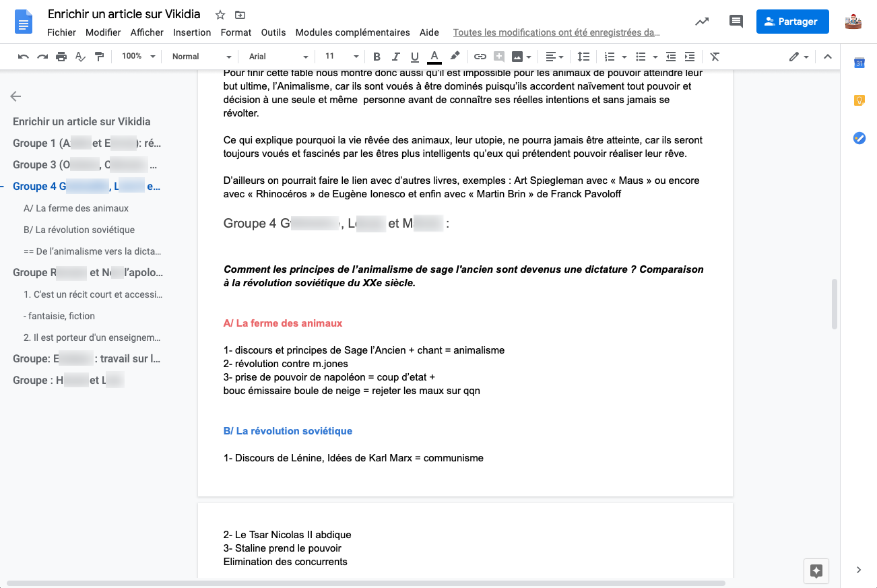
Task: Hide the side panel with the chevron
Action: [x=859, y=570]
